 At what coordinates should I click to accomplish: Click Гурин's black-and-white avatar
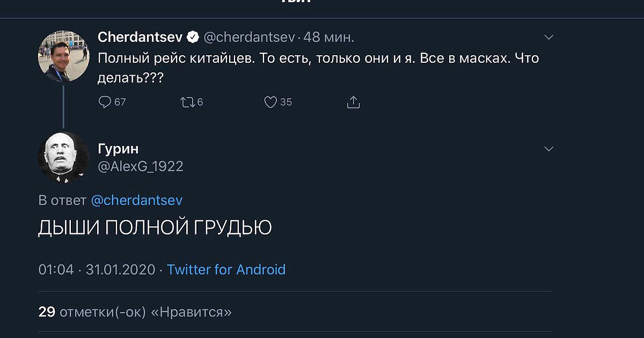pos(63,157)
